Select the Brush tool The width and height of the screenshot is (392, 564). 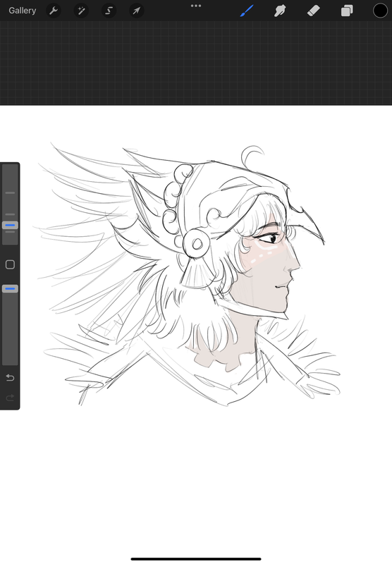pos(247,11)
